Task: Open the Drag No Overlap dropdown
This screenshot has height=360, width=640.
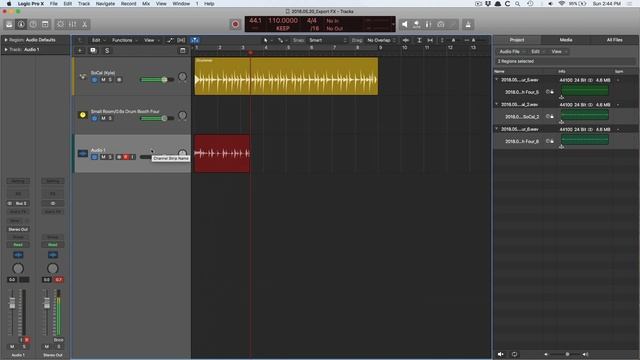Action: (381, 40)
